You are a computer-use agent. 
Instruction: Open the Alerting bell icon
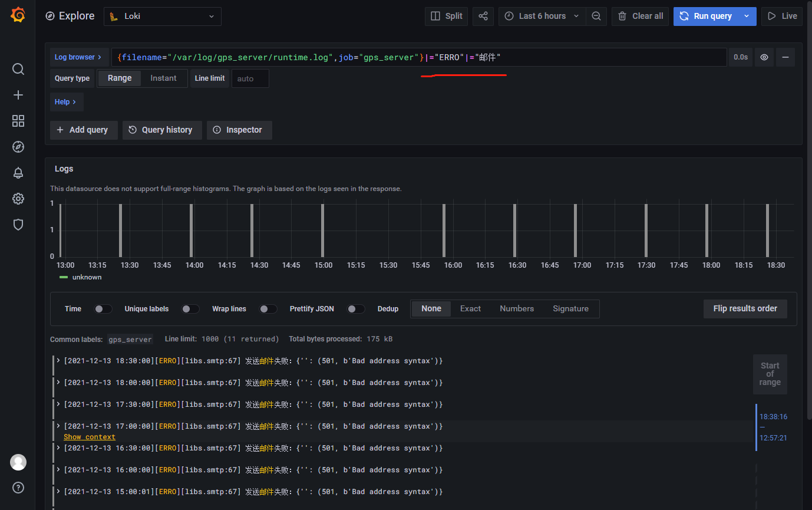click(18, 173)
